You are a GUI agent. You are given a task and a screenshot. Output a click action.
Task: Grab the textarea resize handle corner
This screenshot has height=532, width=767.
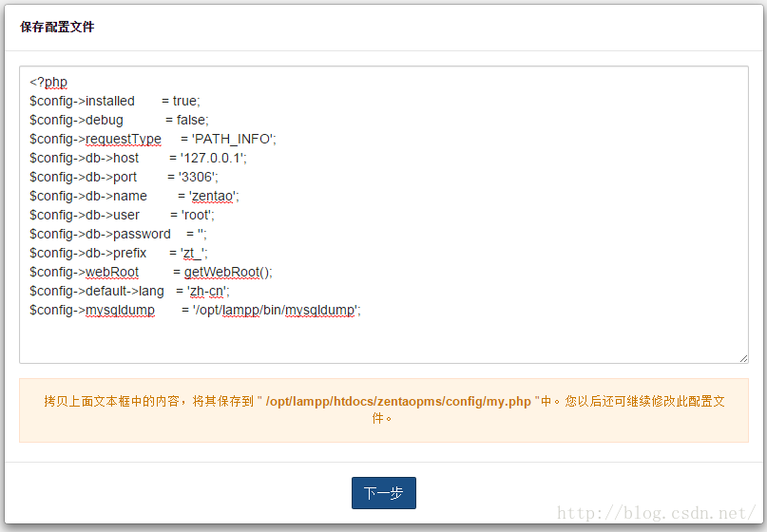pos(743,358)
